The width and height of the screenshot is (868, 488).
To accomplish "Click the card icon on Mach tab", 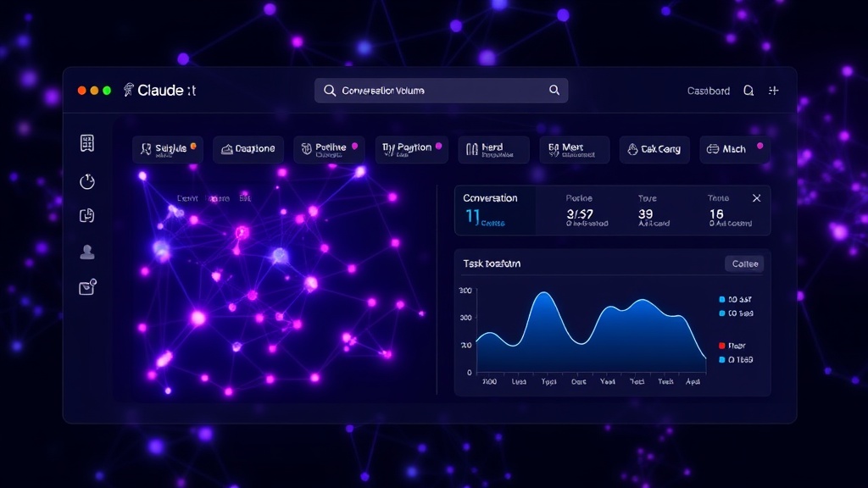I will click(713, 149).
